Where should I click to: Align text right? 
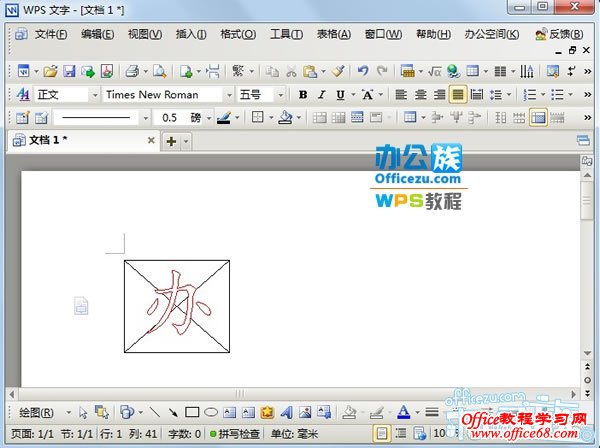(439, 94)
